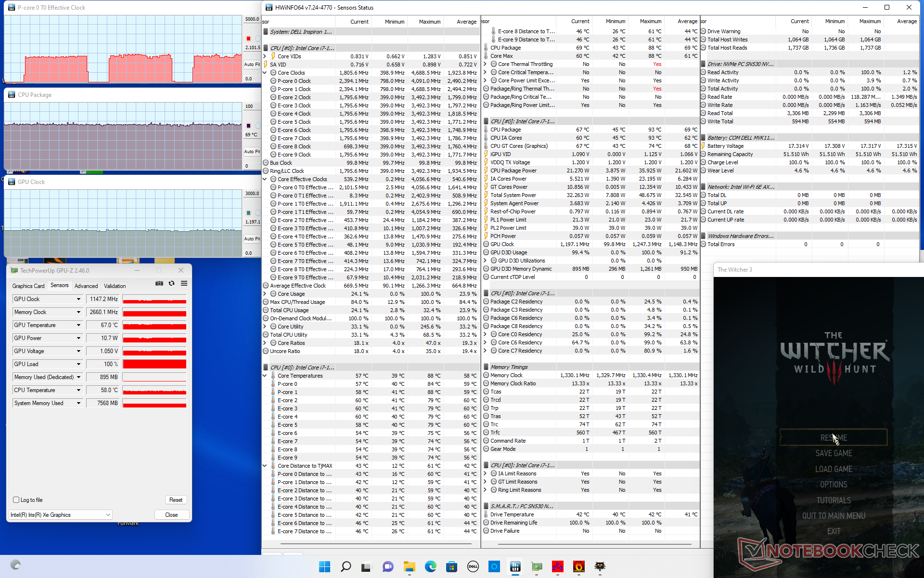Click the 3000.0 max value field in GPU Clock graph

[x=252, y=194]
